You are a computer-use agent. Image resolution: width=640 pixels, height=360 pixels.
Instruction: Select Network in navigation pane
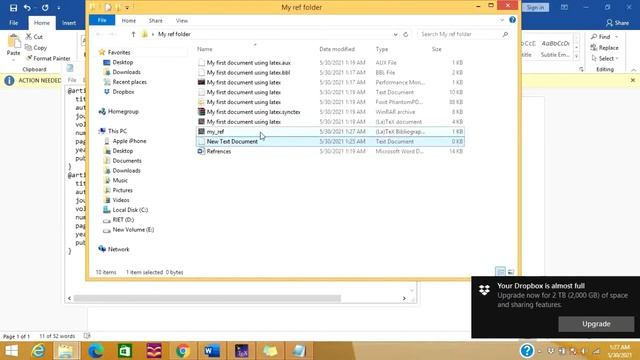click(x=118, y=249)
